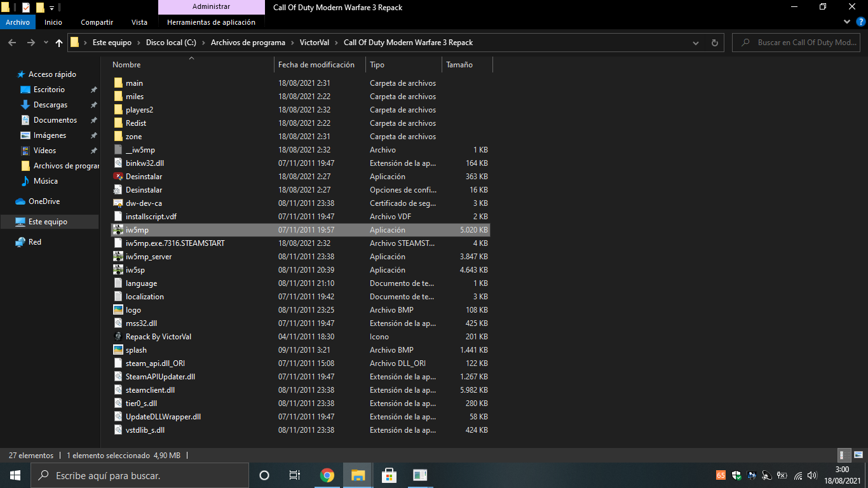Expand the chevron after Archivos de programa

(x=292, y=43)
